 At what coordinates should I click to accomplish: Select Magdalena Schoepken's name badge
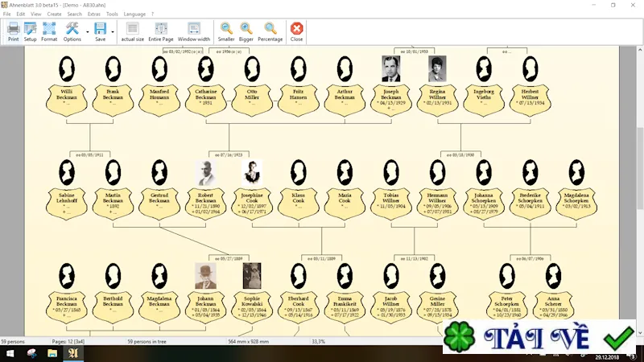tap(576, 204)
